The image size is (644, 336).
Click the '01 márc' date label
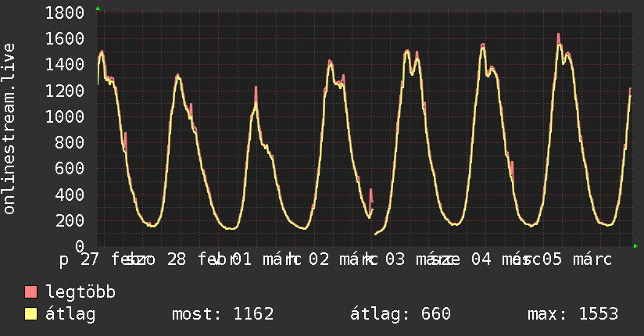pos(267,259)
